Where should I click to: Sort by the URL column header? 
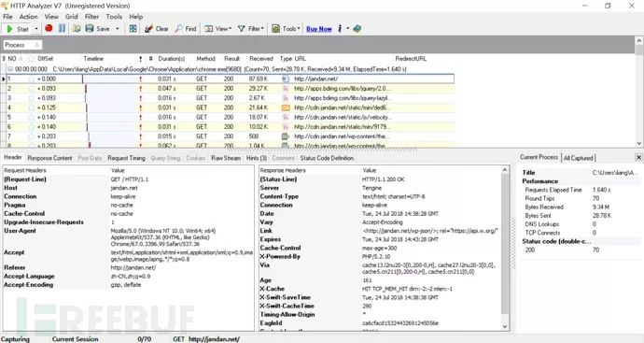(301, 58)
